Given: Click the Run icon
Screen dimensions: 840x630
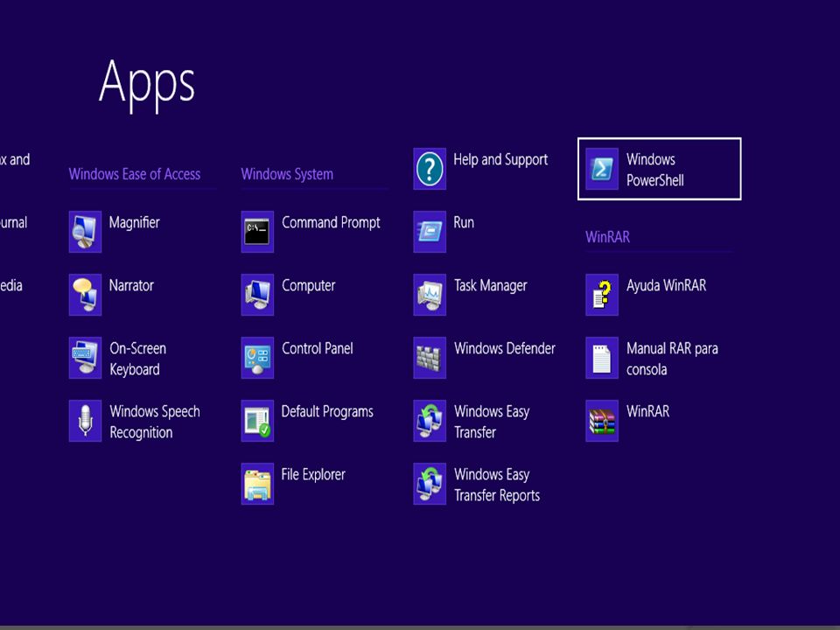Looking at the screenshot, I should tap(430, 231).
